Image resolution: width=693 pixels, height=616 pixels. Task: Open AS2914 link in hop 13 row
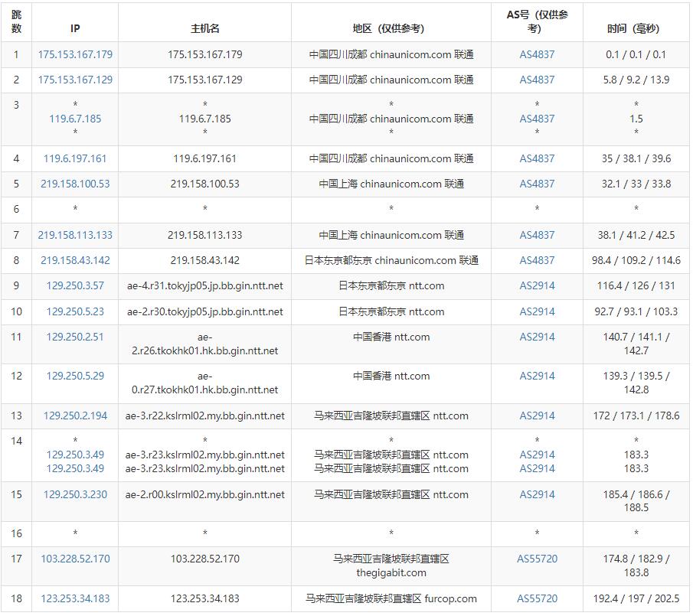[537, 416]
